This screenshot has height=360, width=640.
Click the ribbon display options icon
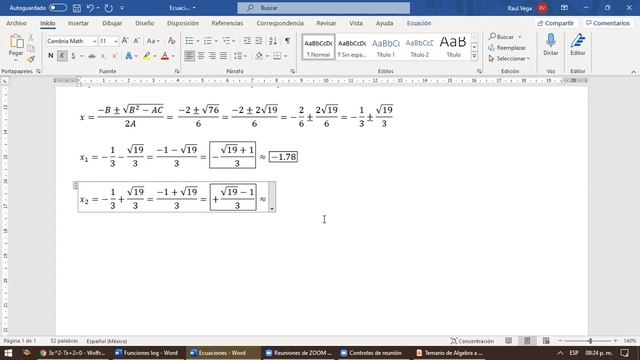[564, 8]
